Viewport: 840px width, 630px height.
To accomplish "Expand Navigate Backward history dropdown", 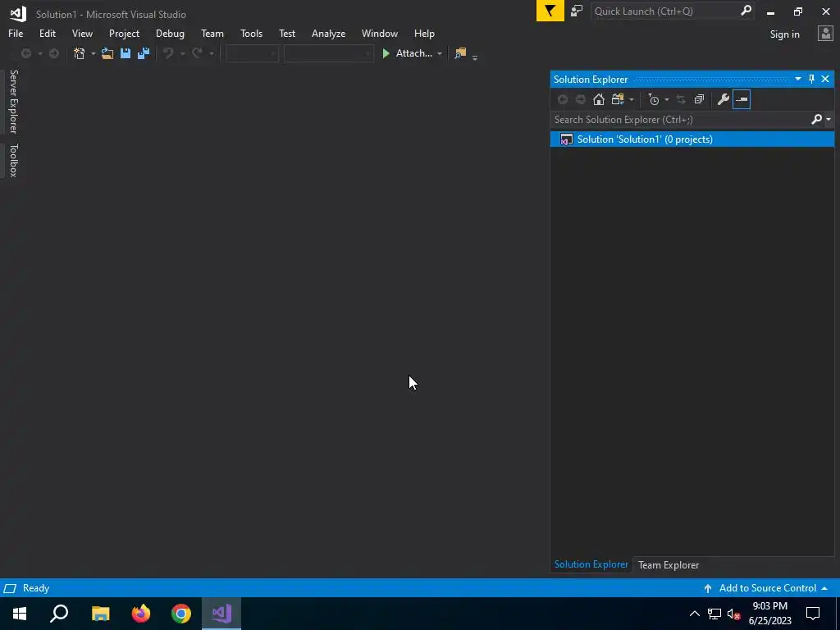I will (39, 53).
